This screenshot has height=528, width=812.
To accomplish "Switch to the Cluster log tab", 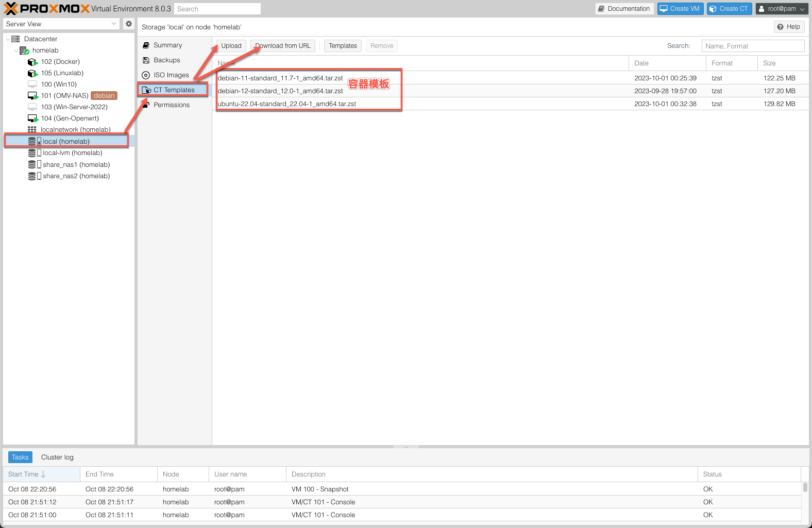I will pyautogui.click(x=57, y=457).
